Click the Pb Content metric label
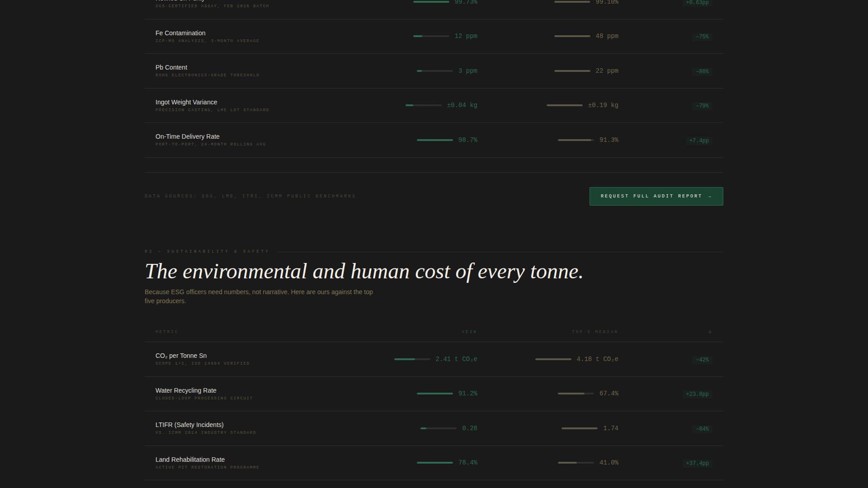The width and height of the screenshot is (868, 488). [x=171, y=67]
